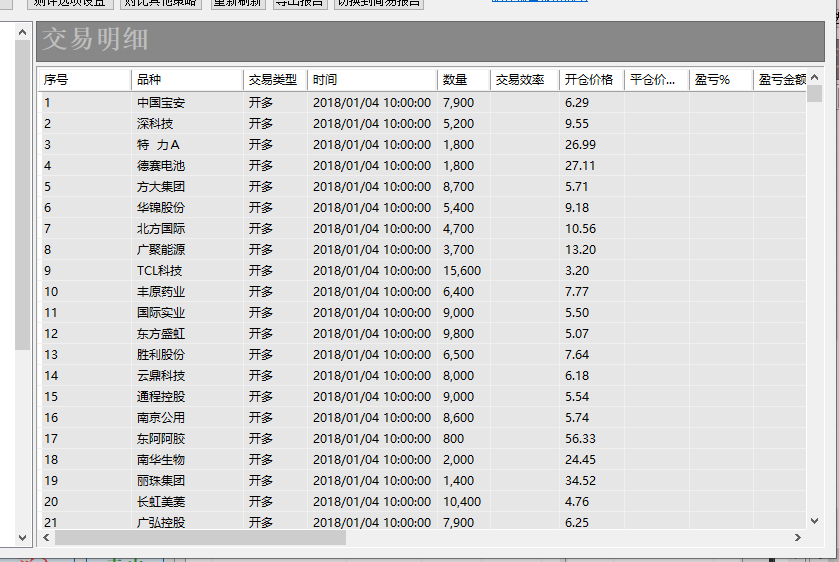The height and width of the screenshot is (562, 839).
Task: Click left panel scroll down arrow
Action: 23,537
